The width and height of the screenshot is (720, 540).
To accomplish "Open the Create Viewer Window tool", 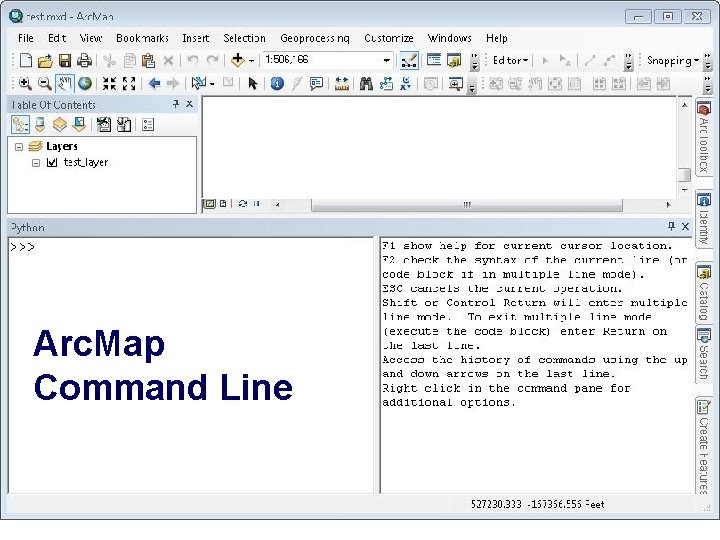I will (456, 84).
